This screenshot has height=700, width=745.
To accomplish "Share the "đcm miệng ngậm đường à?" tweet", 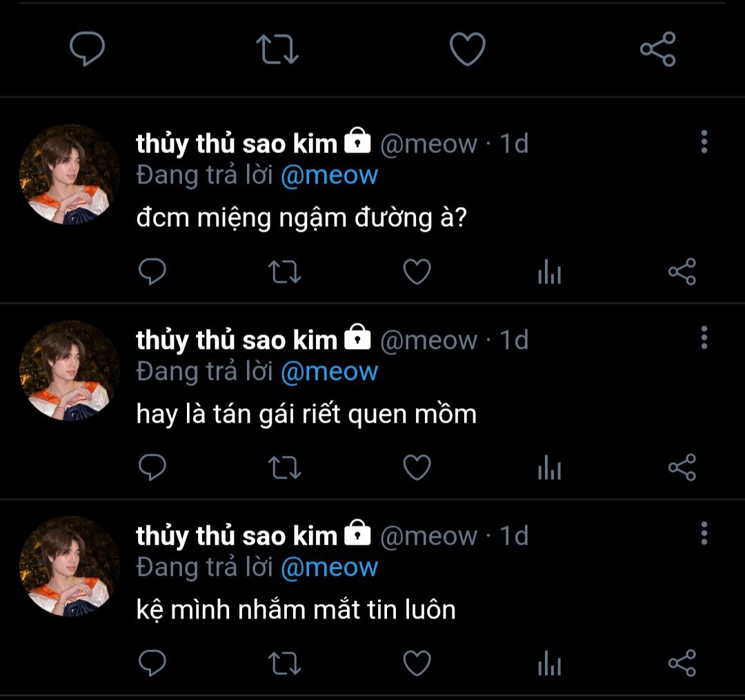I will coord(682,272).
